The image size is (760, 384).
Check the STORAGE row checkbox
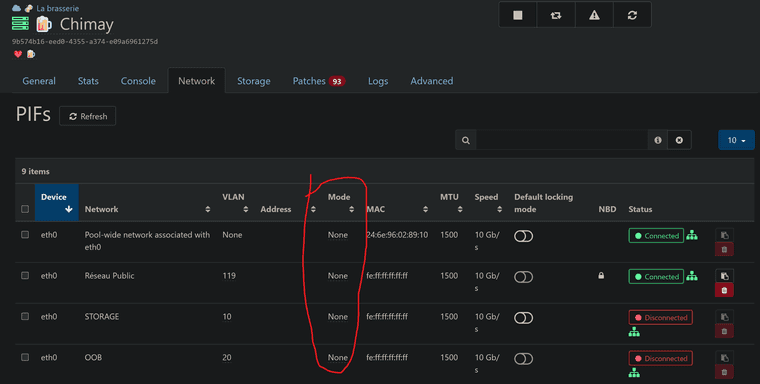click(x=25, y=316)
